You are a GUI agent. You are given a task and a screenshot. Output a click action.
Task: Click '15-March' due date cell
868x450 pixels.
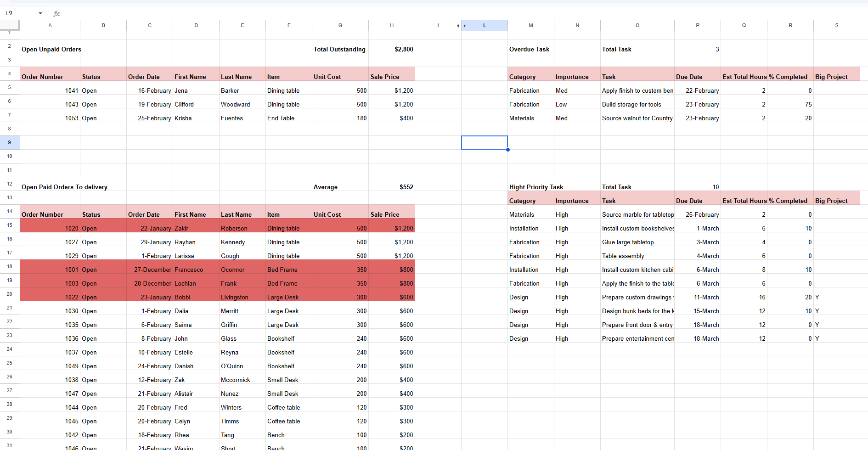point(698,308)
